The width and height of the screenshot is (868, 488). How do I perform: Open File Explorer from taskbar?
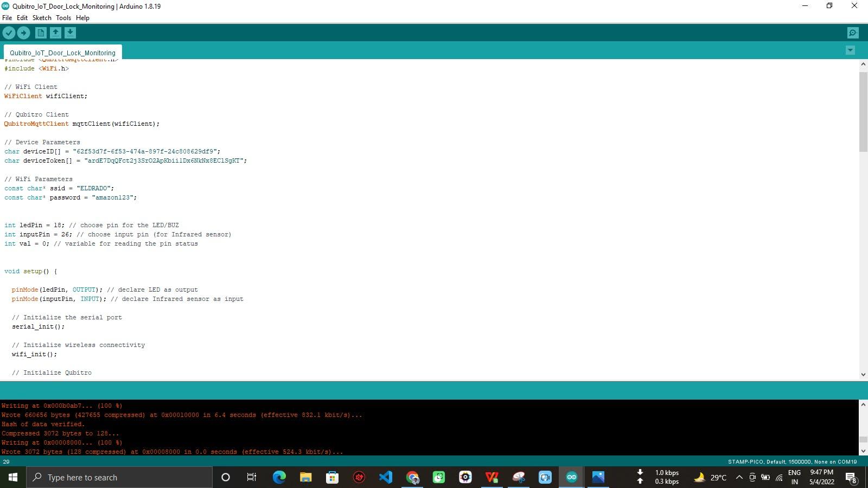click(x=305, y=477)
